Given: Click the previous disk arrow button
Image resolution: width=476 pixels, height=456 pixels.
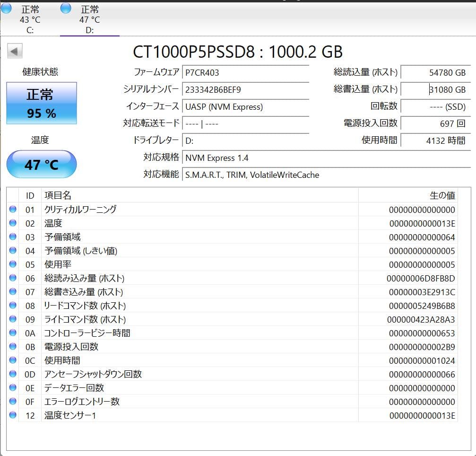Looking at the screenshot, I should (x=15, y=51).
